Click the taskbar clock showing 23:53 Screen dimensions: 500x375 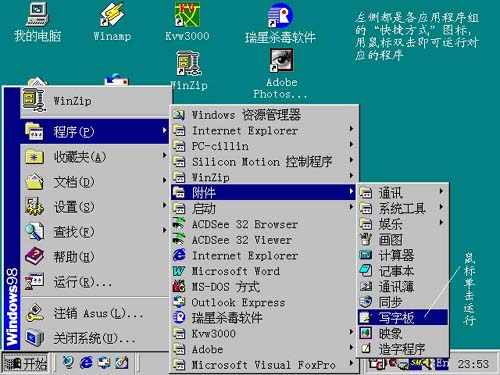(x=473, y=364)
